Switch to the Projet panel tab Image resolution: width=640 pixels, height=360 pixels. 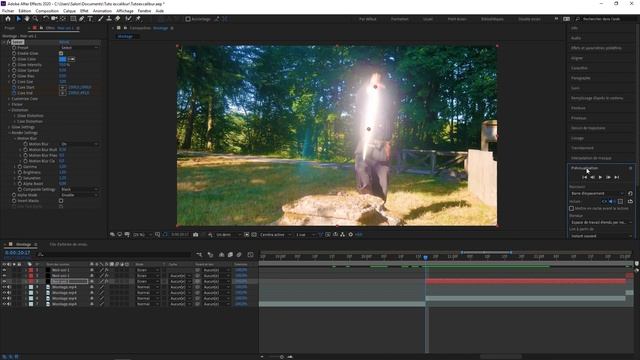tap(9, 28)
